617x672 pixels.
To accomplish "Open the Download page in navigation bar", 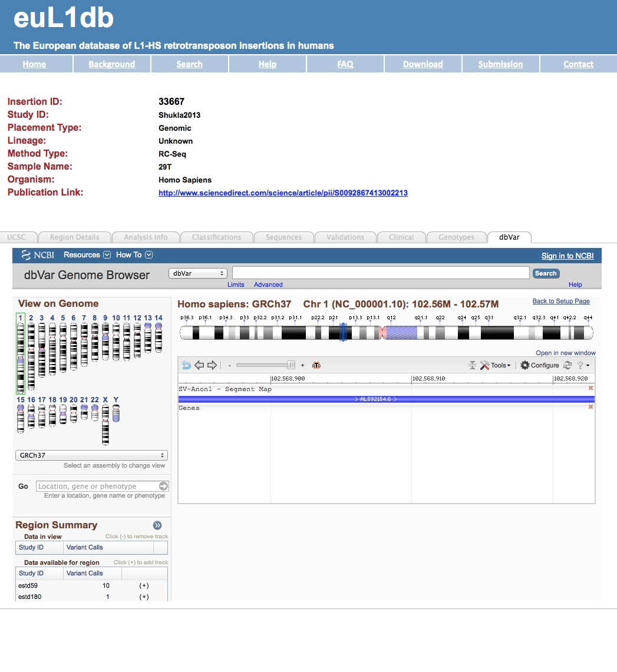I will (x=423, y=64).
